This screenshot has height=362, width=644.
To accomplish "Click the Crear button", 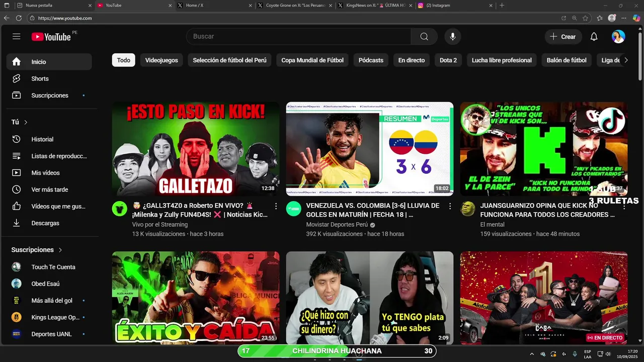I will (563, 37).
